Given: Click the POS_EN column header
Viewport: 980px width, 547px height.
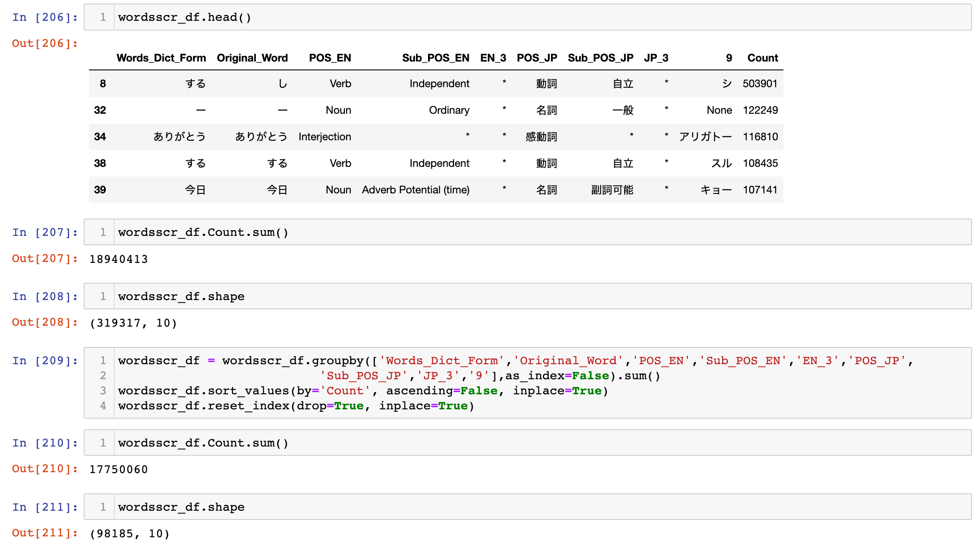Looking at the screenshot, I should [330, 58].
